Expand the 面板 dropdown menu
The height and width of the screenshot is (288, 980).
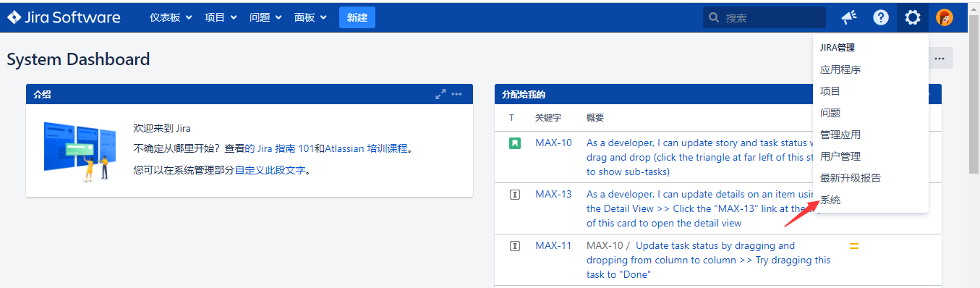[x=310, y=17]
